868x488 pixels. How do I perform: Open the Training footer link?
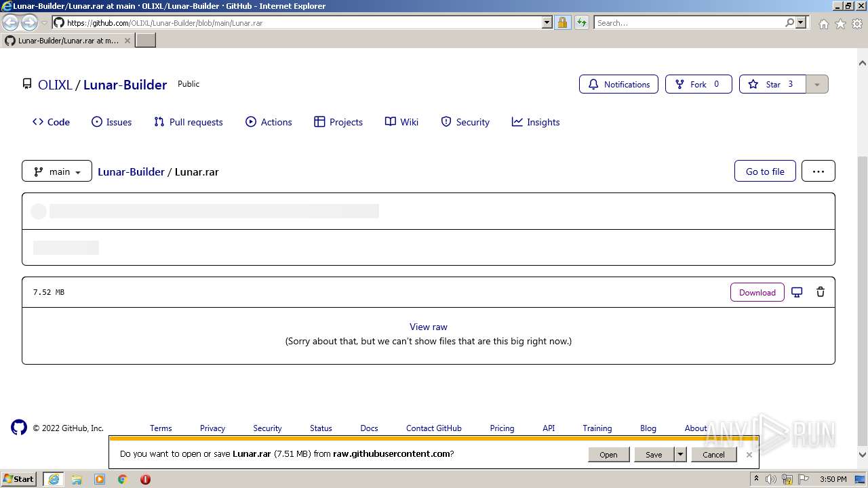597,428
